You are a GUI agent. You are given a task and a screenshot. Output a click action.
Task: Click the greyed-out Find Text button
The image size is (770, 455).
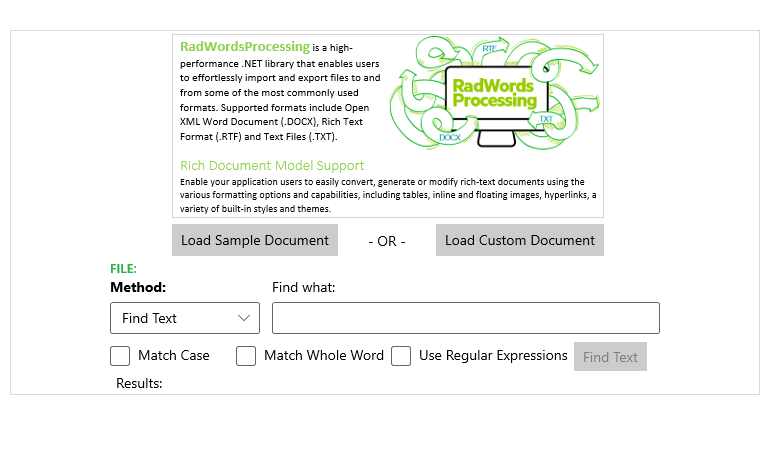610,357
